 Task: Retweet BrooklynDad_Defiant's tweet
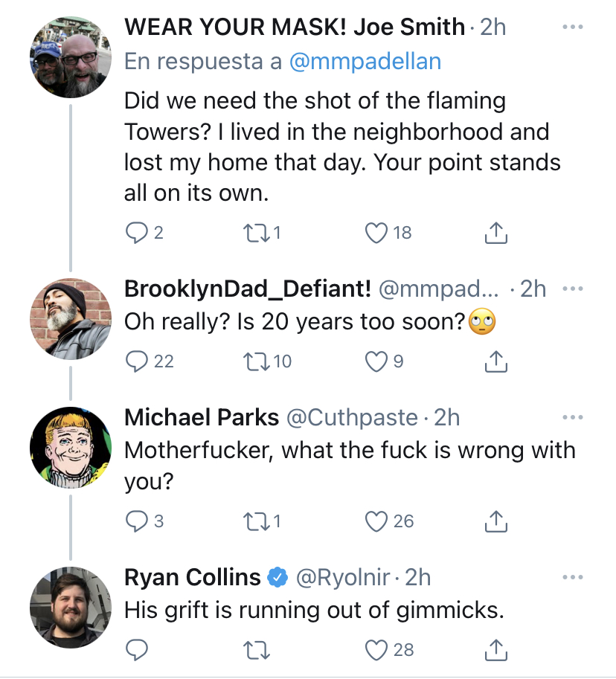tap(257, 361)
